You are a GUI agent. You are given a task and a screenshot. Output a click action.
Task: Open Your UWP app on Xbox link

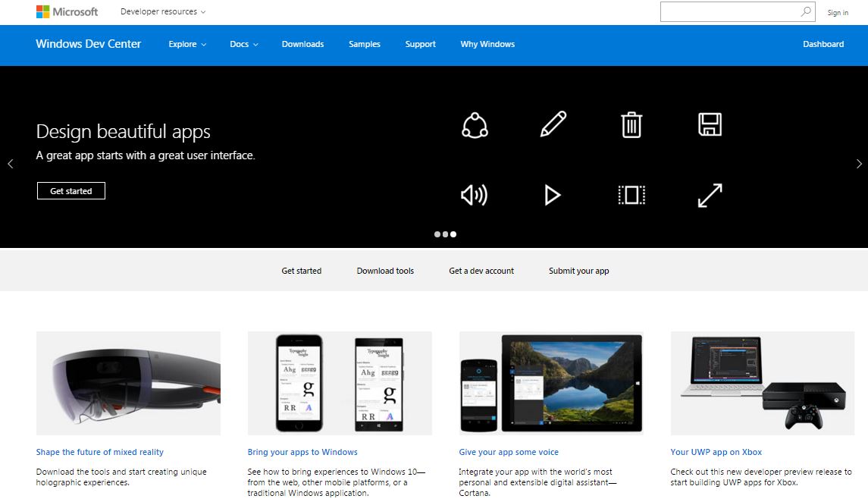pyautogui.click(x=716, y=452)
